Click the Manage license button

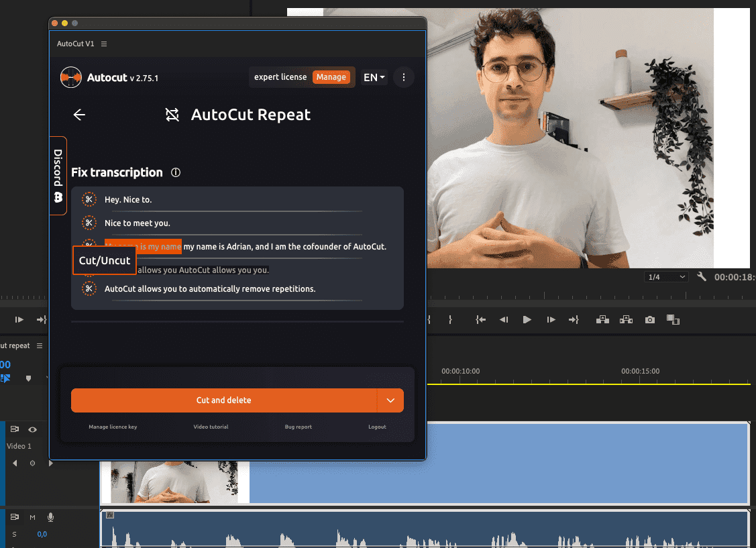pos(331,77)
